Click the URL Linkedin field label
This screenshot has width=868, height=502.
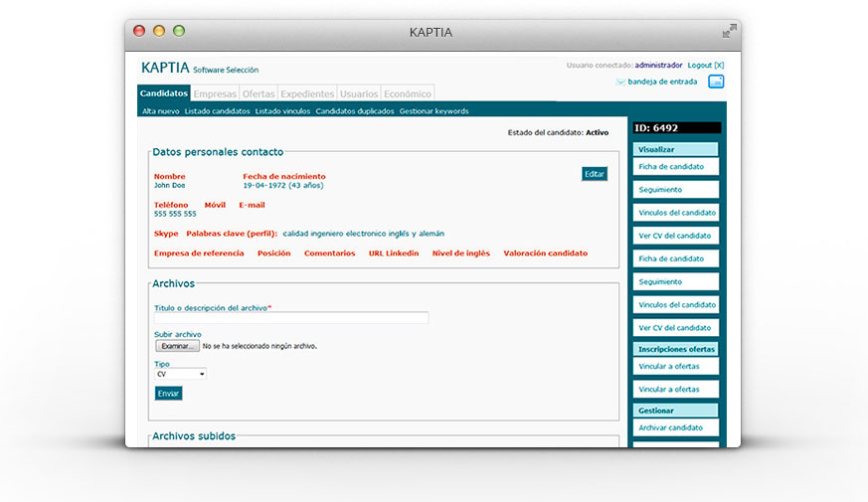[x=394, y=253]
